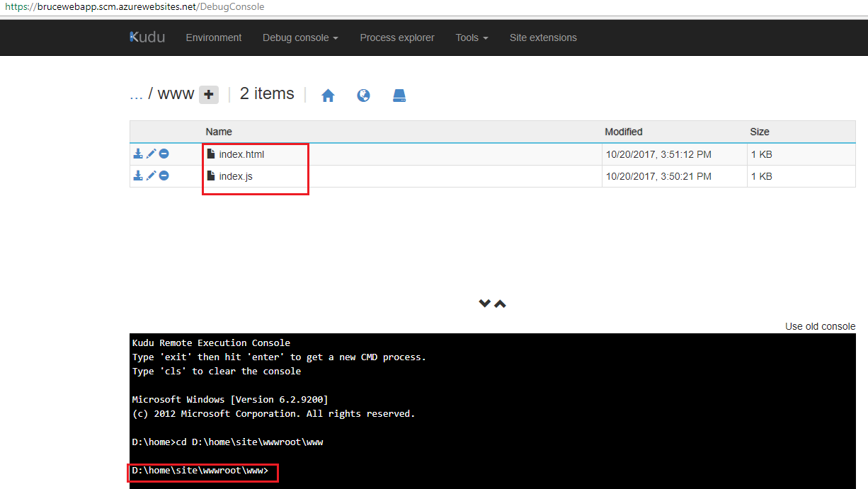This screenshot has height=489, width=868.
Task: Download index.js file
Action: pyautogui.click(x=138, y=176)
